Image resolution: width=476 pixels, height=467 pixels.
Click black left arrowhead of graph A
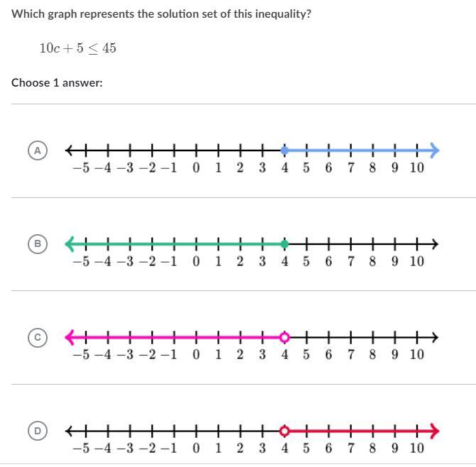(x=69, y=150)
